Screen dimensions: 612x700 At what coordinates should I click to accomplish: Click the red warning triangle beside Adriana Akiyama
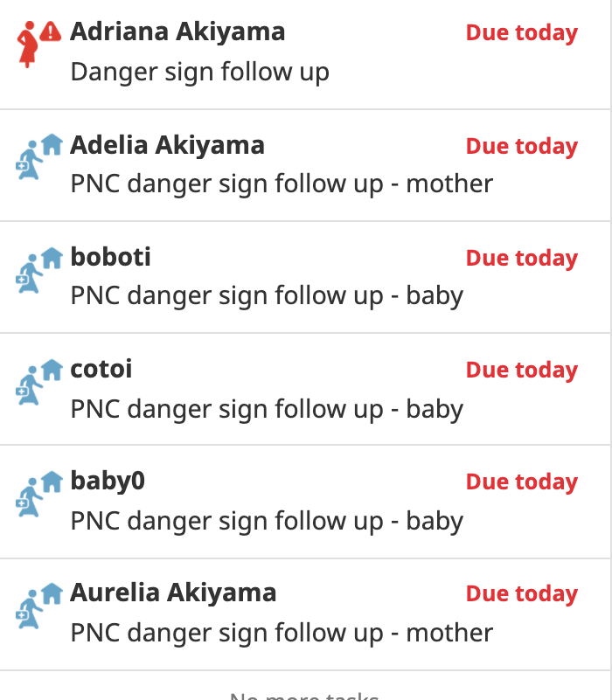pyautogui.click(x=51, y=31)
